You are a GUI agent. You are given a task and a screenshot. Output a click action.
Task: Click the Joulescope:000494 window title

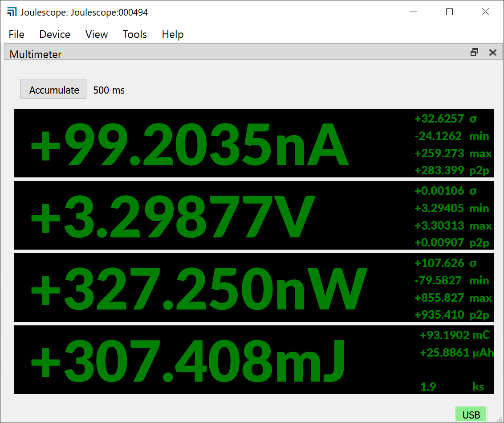pos(84,12)
